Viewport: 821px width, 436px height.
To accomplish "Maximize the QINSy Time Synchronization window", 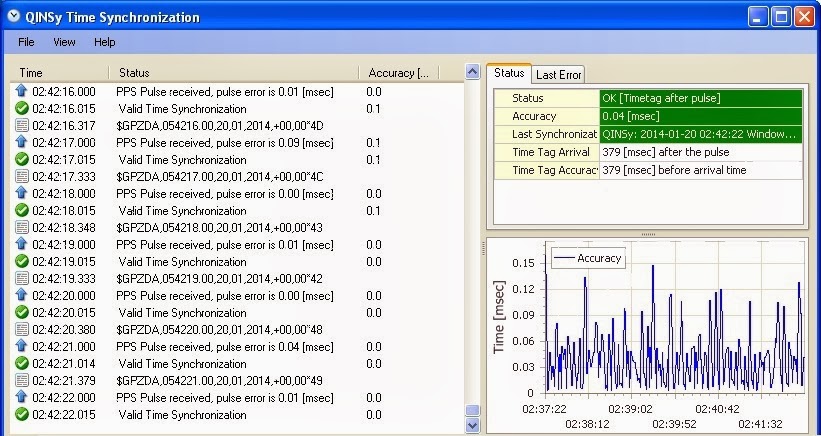I will point(781,17).
